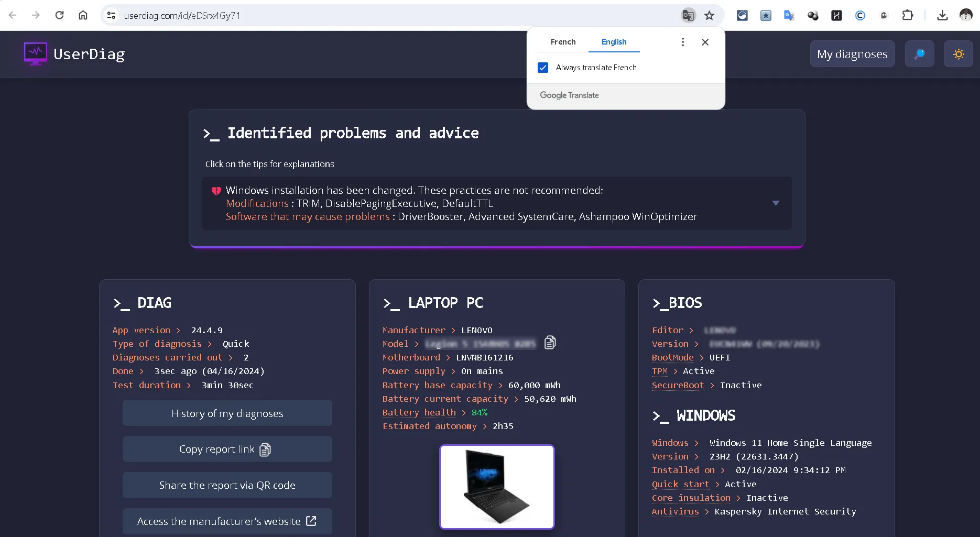This screenshot has width=980, height=537.
Task: Close the Google Translate popup
Action: tap(705, 42)
